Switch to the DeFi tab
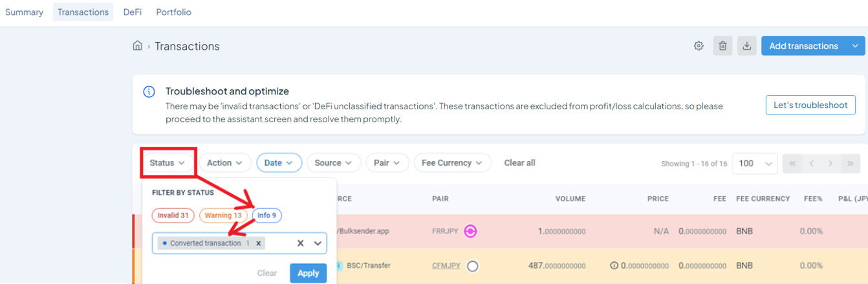The image size is (868, 284). [133, 12]
